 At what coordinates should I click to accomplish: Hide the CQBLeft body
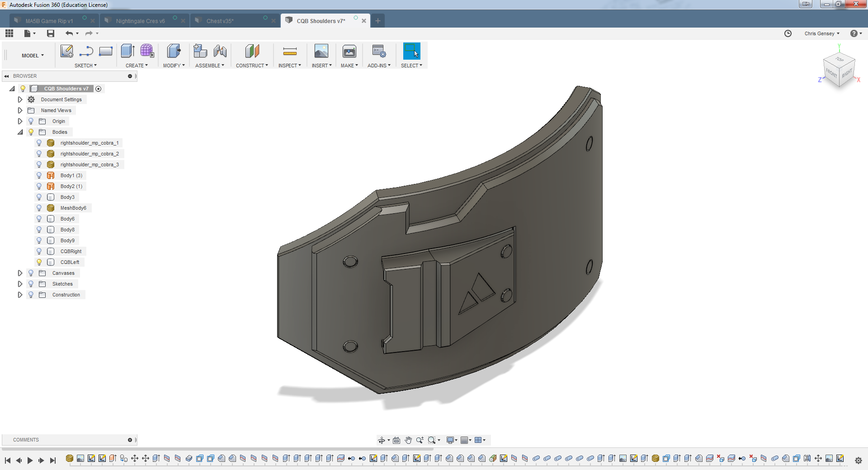[x=39, y=262]
